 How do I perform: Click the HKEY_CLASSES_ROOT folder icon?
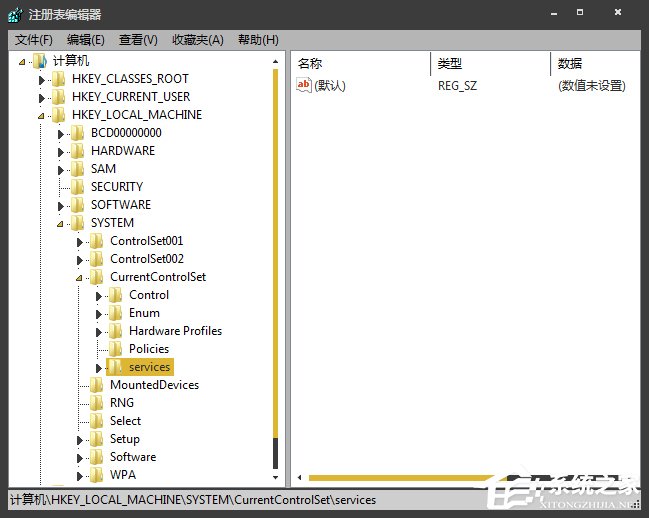pos(59,79)
